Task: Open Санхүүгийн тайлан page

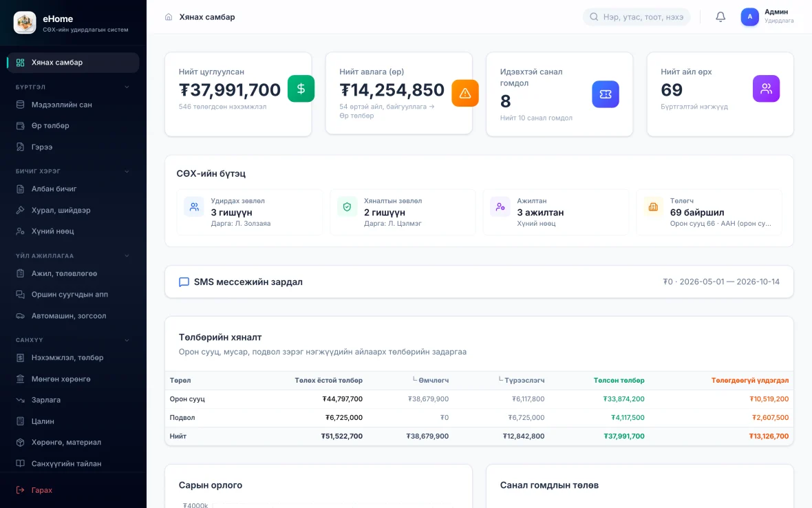Action: [73, 463]
